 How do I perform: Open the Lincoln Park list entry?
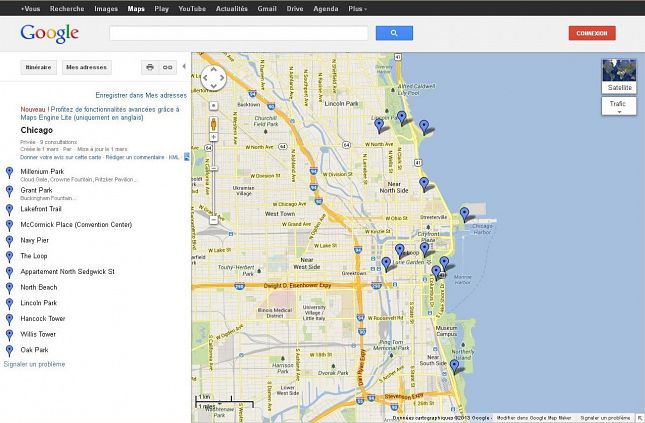(x=38, y=302)
